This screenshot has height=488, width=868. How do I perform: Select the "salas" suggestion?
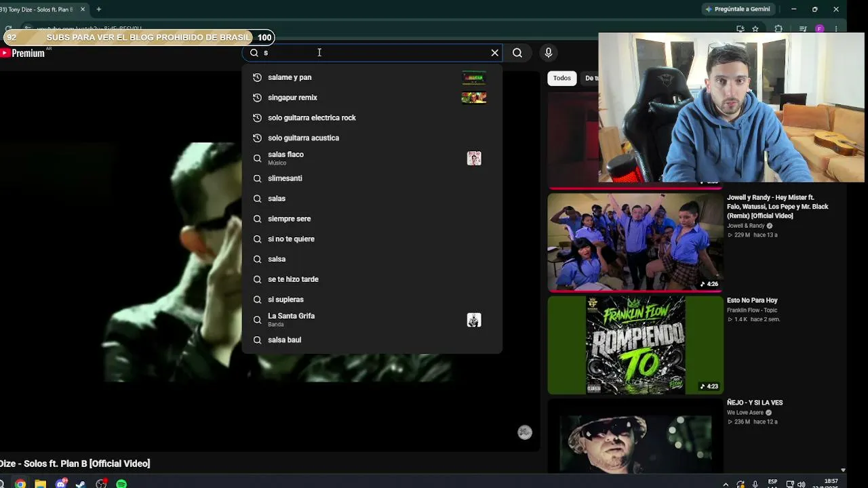tap(372, 199)
